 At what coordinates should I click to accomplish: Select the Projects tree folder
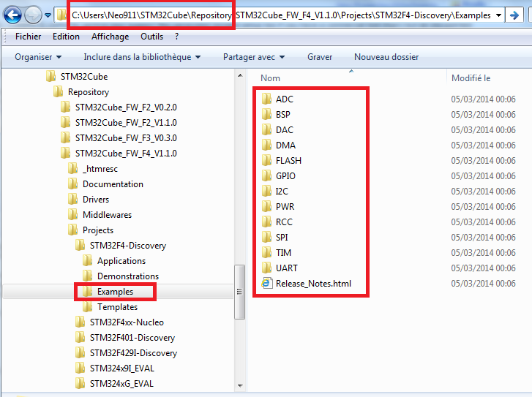tap(98, 230)
